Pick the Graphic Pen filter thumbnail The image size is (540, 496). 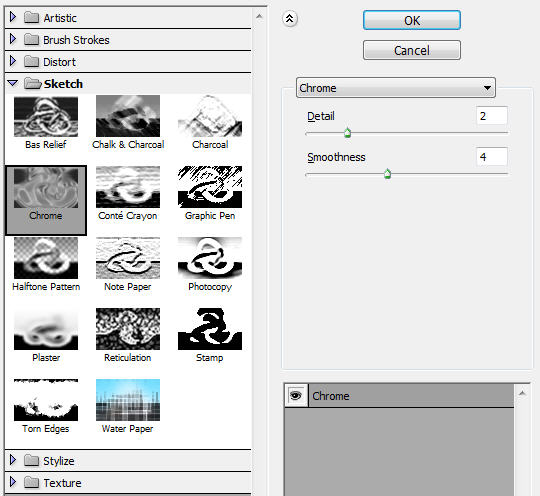click(210, 187)
